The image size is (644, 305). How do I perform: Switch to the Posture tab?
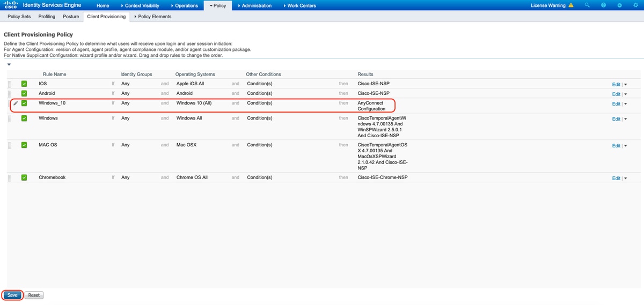[x=71, y=17]
